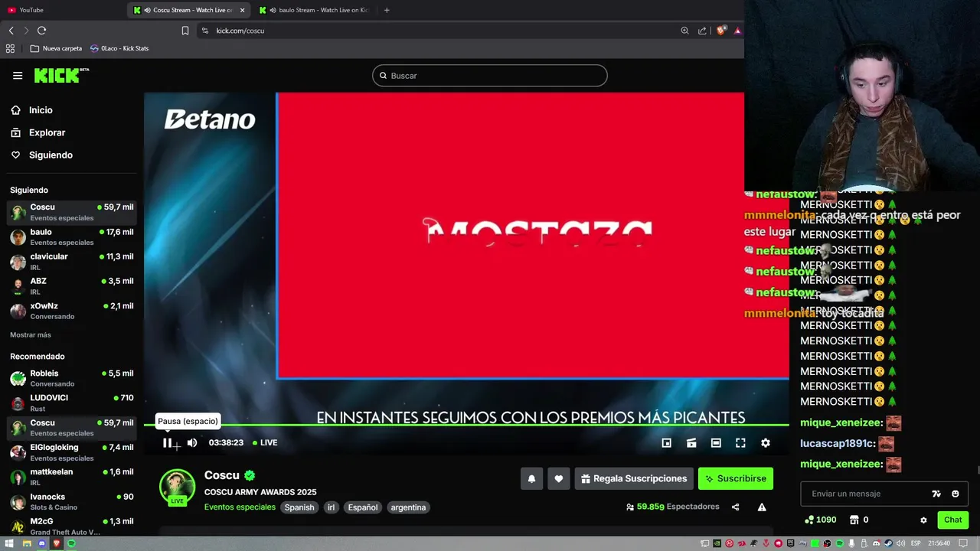The width and height of the screenshot is (980, 551).
Task: Click the Brave Shields icon
Action: click(x=721, y=31)
